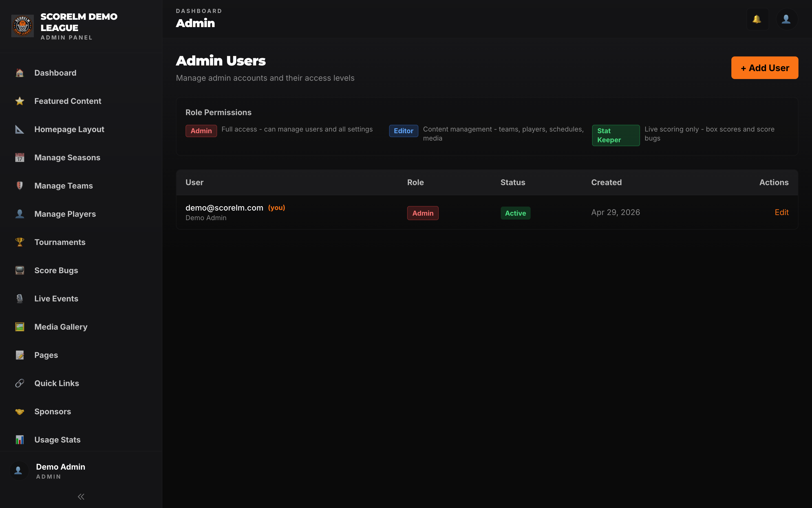Click the Created column header

tap(606, 182)
